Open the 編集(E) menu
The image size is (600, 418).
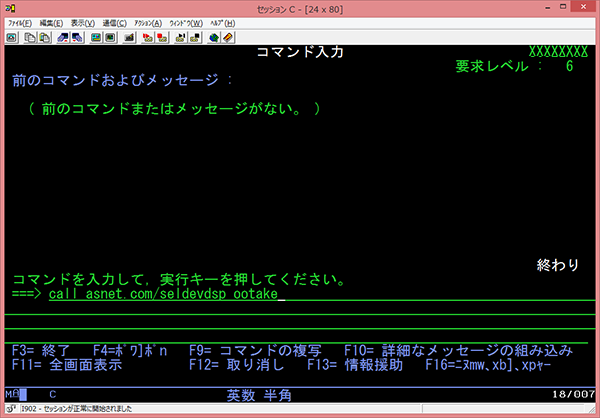point(52,22)
